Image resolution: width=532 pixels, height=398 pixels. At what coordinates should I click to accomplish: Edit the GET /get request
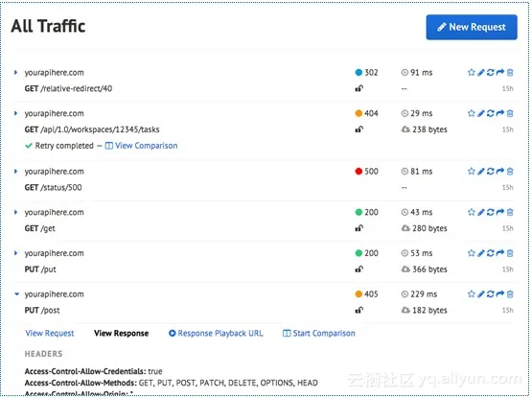[x=481, y=212]
